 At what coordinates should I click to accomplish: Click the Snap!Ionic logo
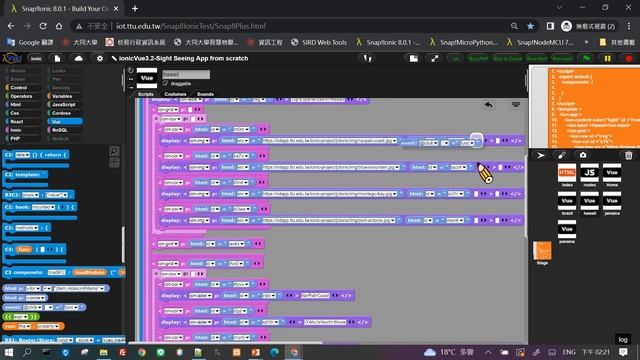click(11, 58)
